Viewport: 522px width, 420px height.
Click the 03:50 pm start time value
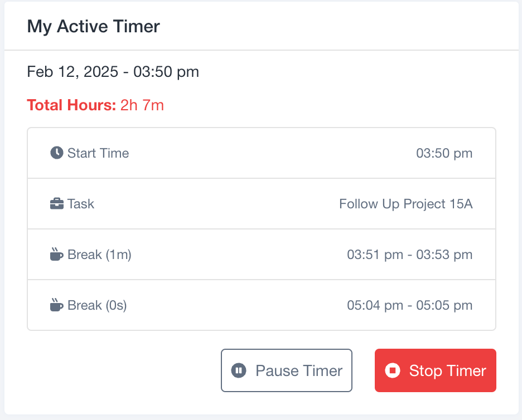[444, 153]
